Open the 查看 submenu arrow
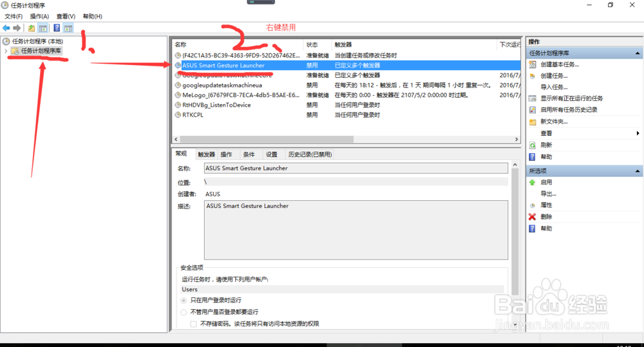Image resolution: width=644 pixels, height=347 pixels. click(x=638, y=133)
